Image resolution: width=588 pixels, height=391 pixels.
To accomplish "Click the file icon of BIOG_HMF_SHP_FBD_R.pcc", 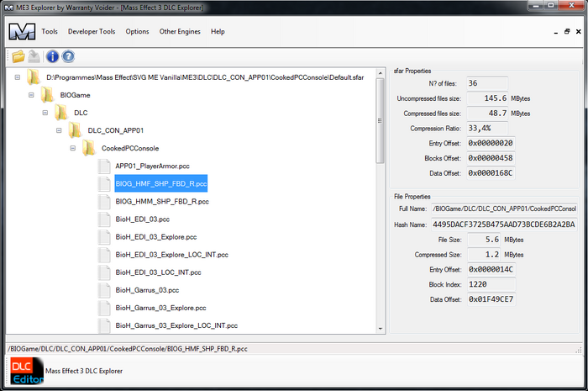I will pyautogui.click(x=104, y=183).
